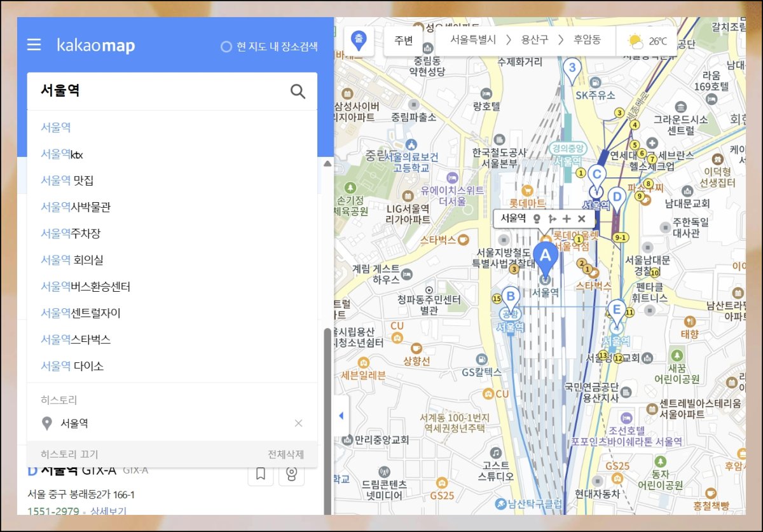Screen dimensions: 763x532
Task: Bookmark the 서울역 GTX-A result
Action: (260, 474)
